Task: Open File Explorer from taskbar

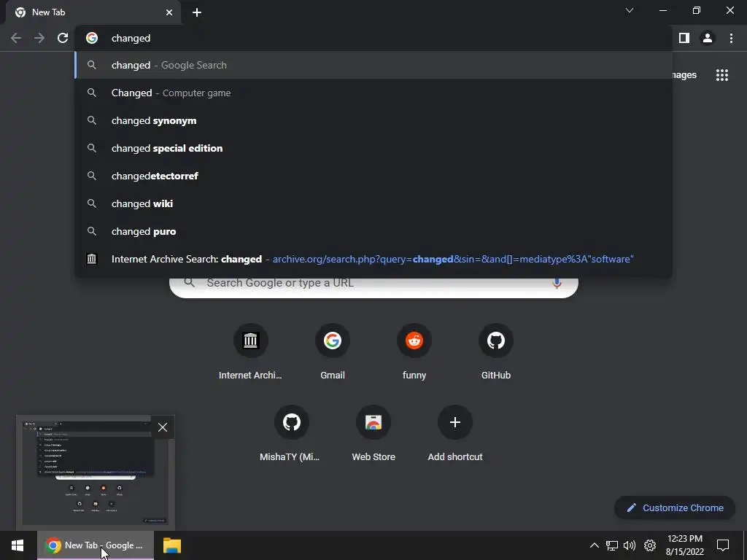Action: pyautogui.click(x=172, y=545)
